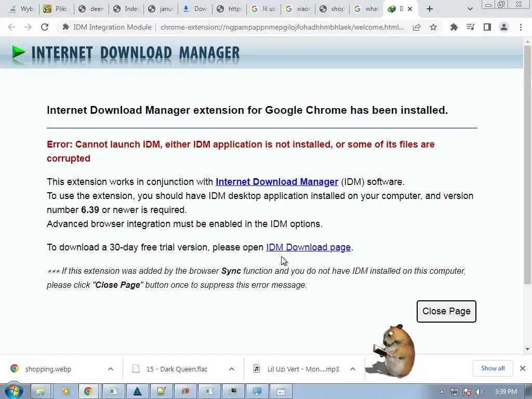Switch to the 'what' Google tab

[367, 9]
